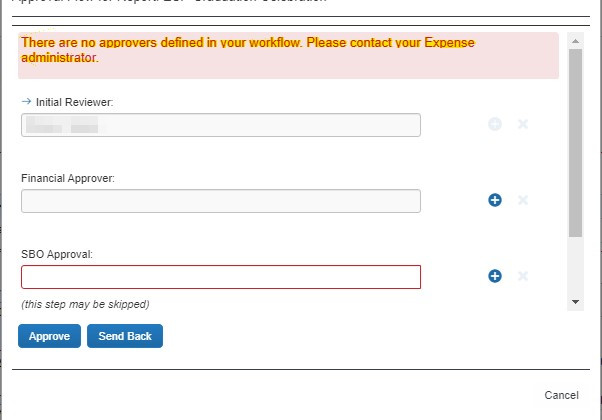This screenshot has width=602, height=420.
Task: Click the remove X beside Initial Reviewer
Action: pyautogui.click(x=522, y=125)
